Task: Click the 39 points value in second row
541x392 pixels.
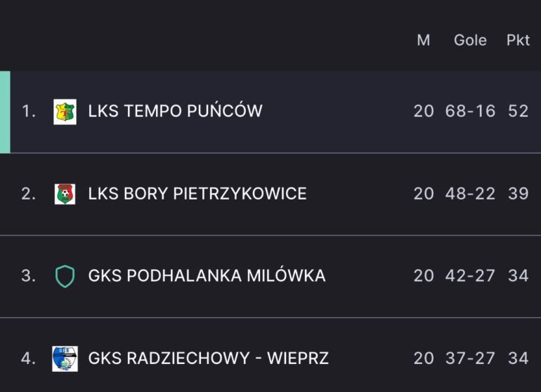Action: [x=519, y=194]
